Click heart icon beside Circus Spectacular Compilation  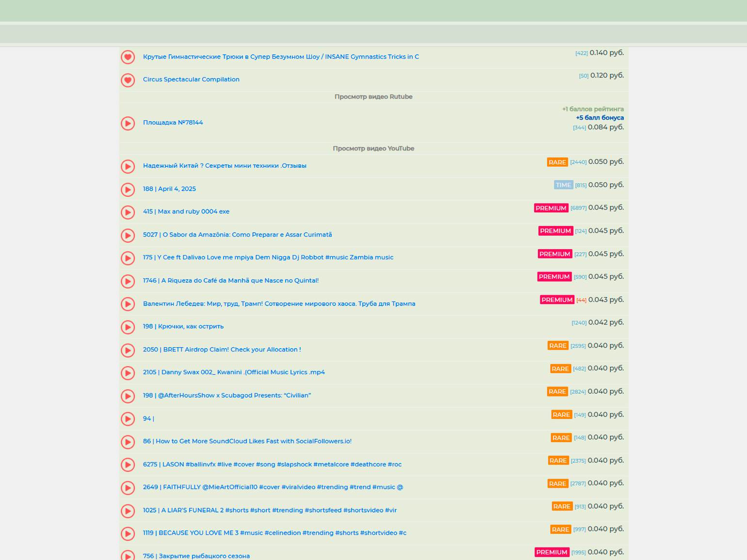(128, 80)
